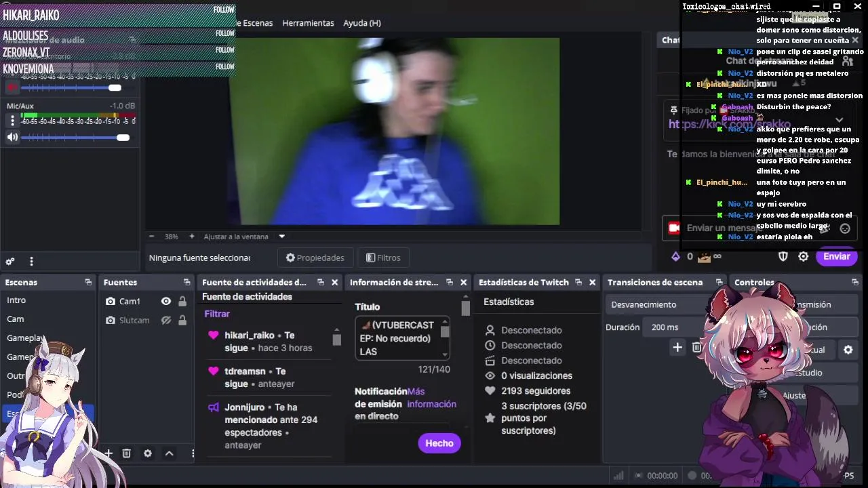Screen dimensions: 868x488
Task: Open the Desvanecimiento transition dropdown
Action: [656, 305]
